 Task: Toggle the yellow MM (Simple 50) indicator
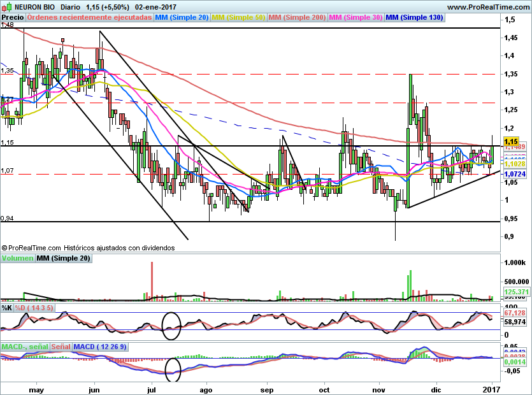[x=238, y=18]
